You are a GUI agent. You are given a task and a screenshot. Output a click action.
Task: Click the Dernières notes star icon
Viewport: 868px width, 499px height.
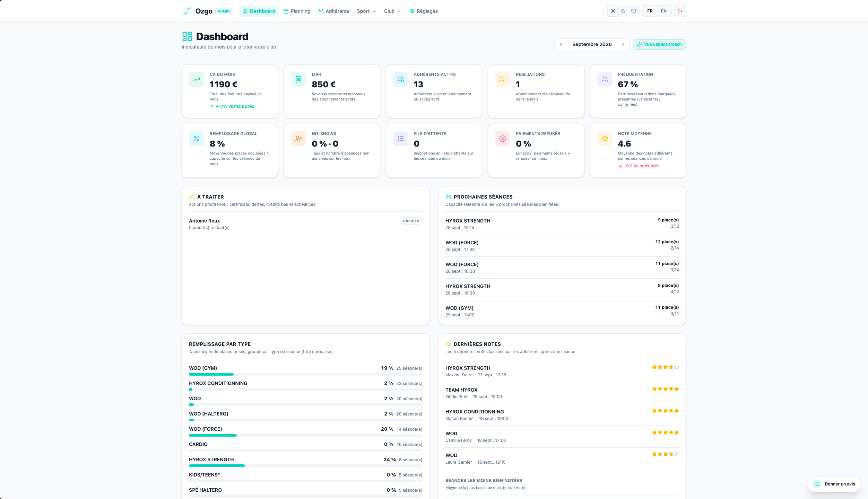click(x=448, y=344)
